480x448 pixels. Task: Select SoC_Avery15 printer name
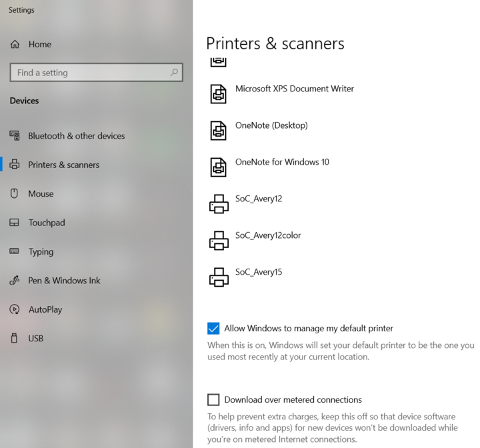pos(259,272)
